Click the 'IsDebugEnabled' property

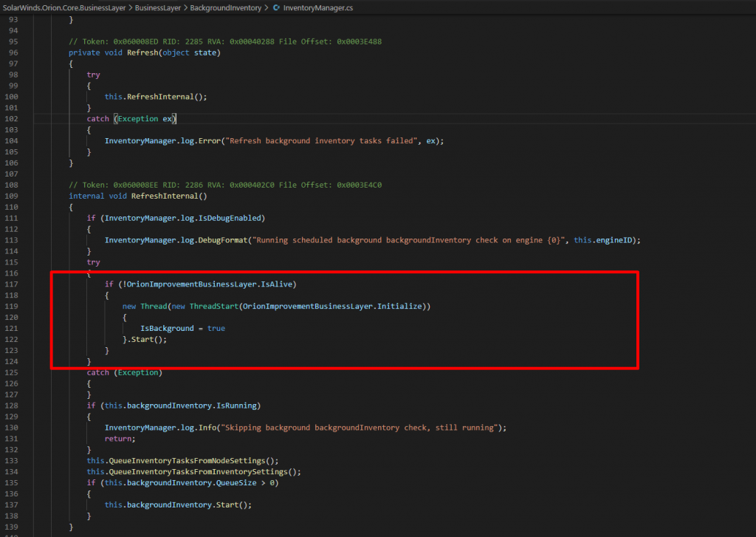[230, 218]
